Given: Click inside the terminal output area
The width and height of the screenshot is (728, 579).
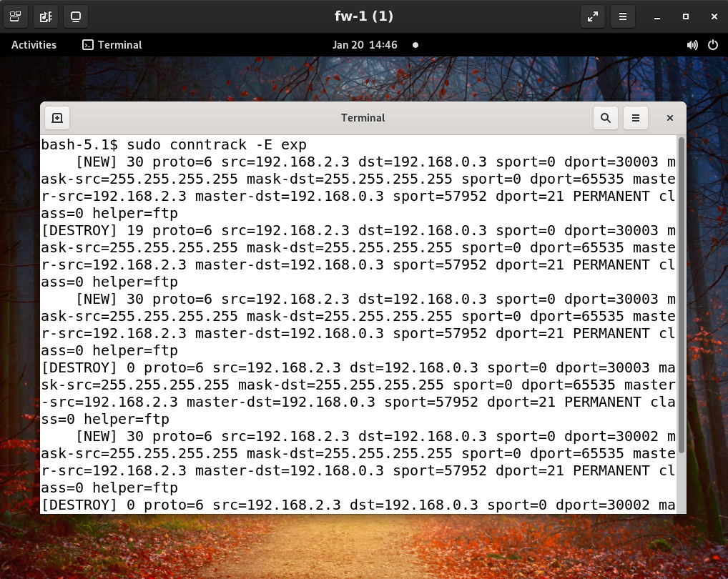Looking at the screenshot, I should click(x=358, y=322).
